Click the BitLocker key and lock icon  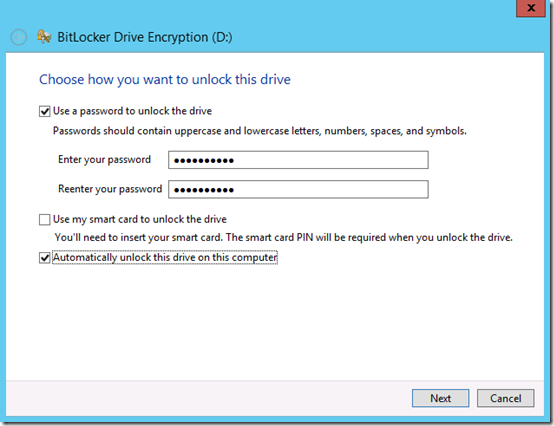tap(44, 37)
